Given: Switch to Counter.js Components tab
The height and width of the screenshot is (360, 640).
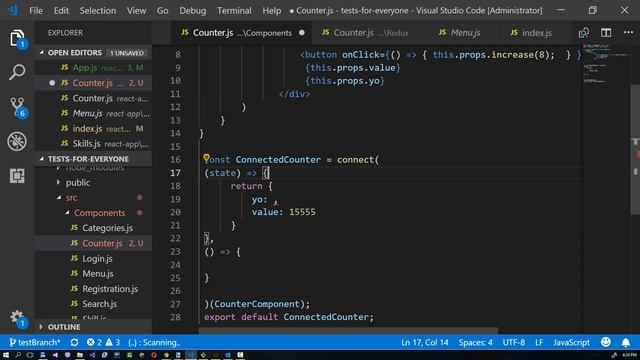Looking at the screenshot, I should (x=242, y=33).
